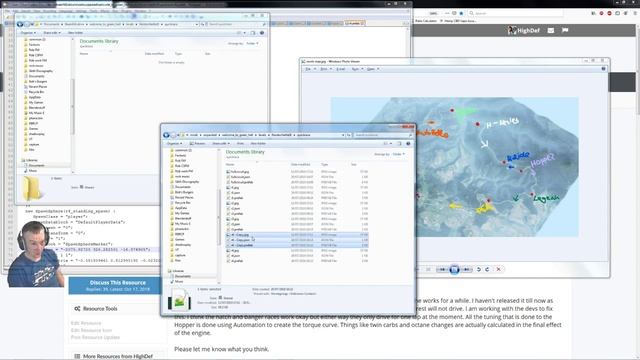Select Documents under Libraries in front Explorer
This screenshot has width=640, height=360.
pos(182,276)
